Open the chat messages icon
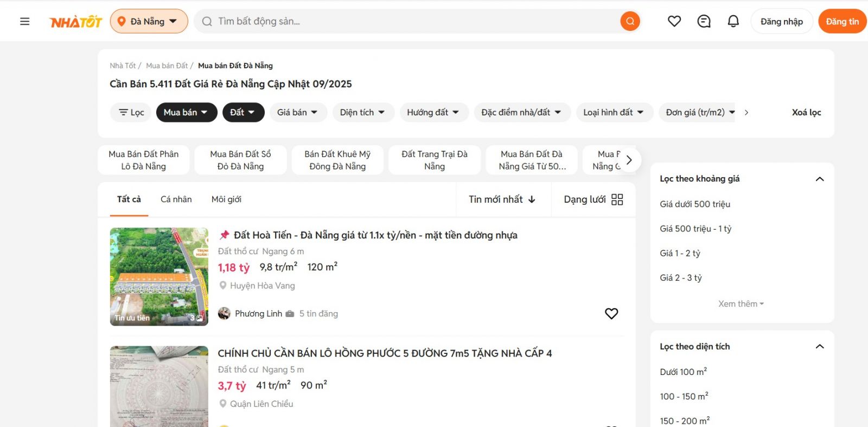Viewport: 868px width, 427px height. (704, 22)
